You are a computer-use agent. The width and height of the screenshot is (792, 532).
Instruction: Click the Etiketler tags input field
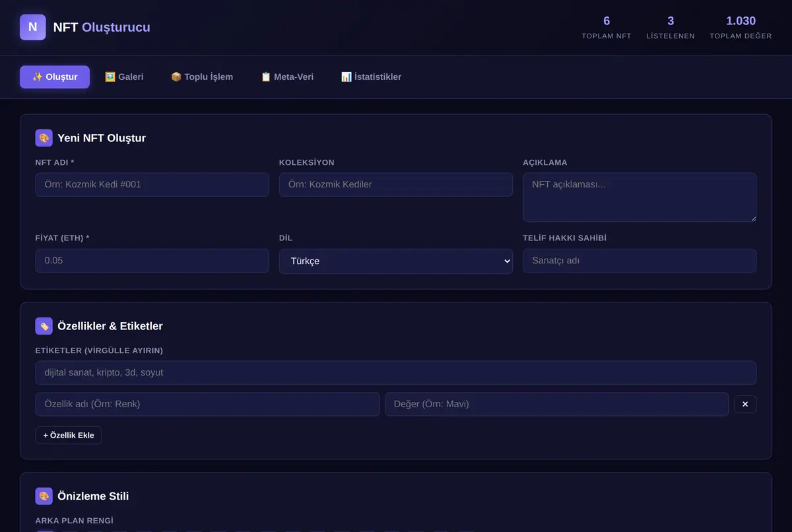click(396, 373)
